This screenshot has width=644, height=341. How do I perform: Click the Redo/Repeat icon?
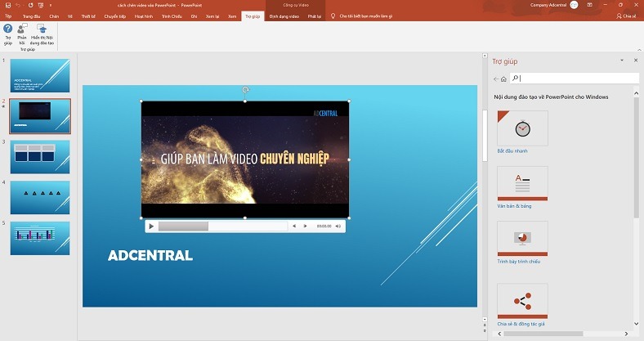[30, 5]
